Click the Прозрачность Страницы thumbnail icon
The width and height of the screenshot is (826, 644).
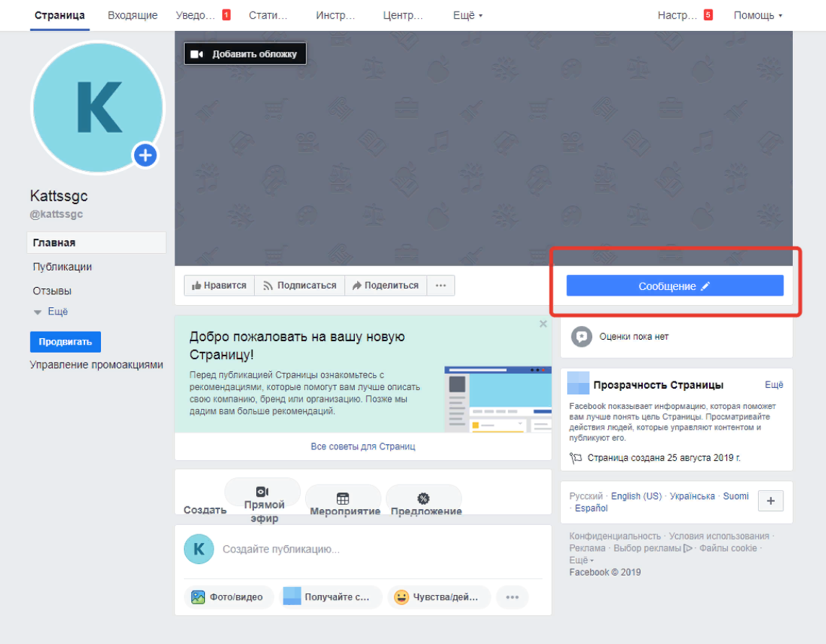tap(578, 383)
